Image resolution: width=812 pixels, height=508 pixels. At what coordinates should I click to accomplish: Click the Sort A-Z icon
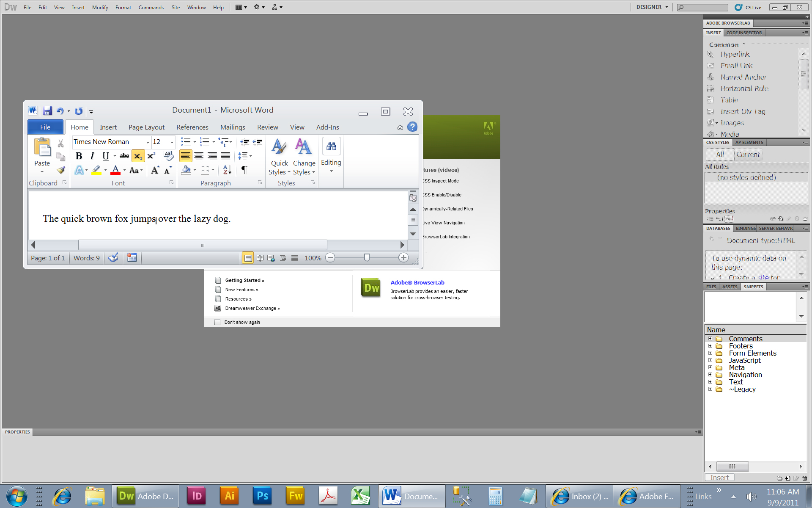pos(227,170)
